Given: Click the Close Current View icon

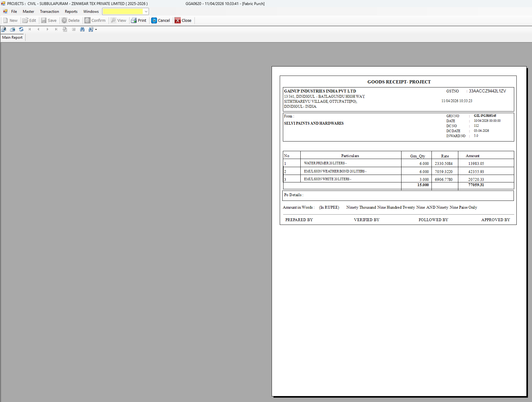Looking at the screenshot, I should tap(74, 29).
